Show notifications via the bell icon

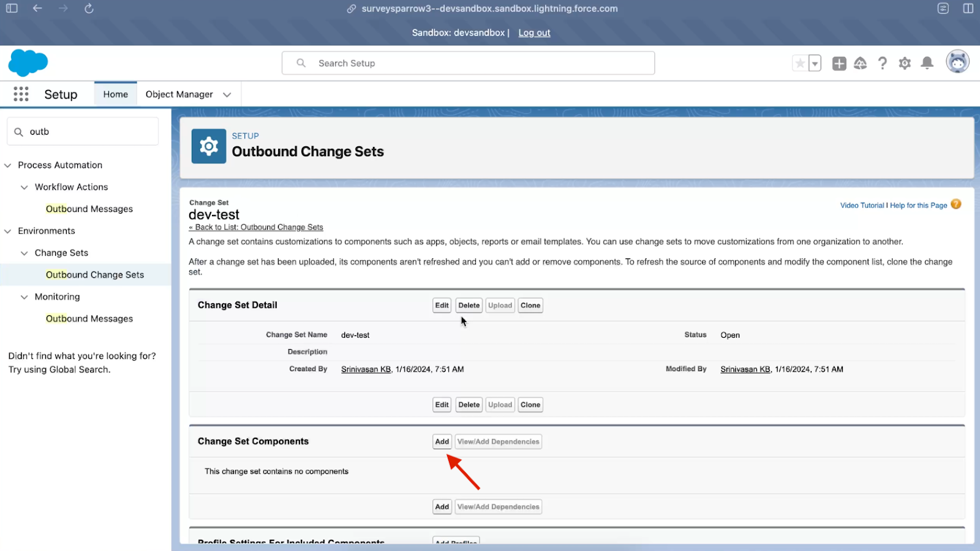927,63
